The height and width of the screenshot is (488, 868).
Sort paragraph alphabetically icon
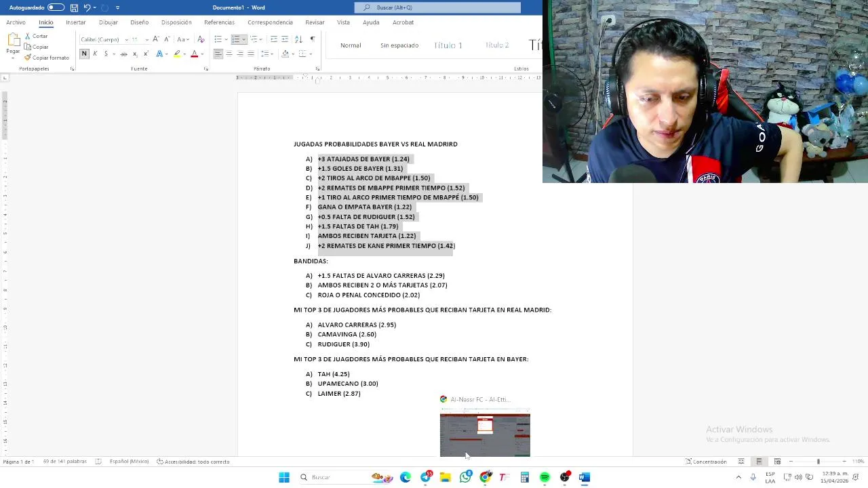pos(298,39)
